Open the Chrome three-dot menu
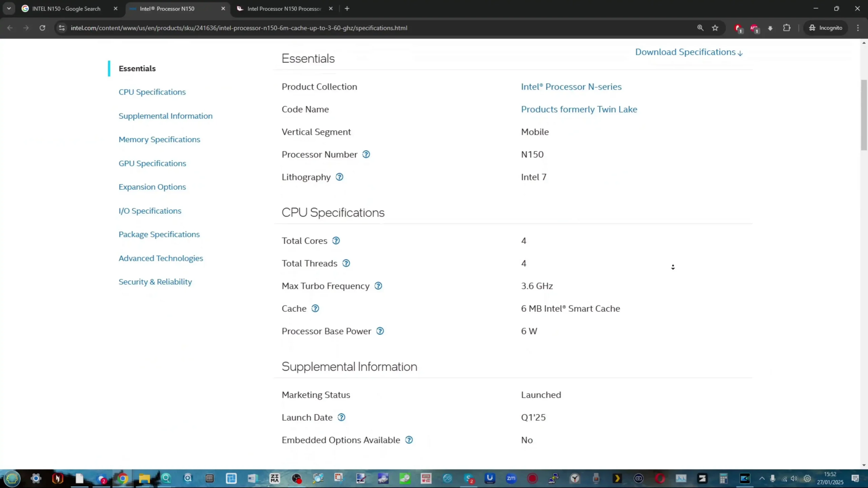Screen dimensions: 868x488 [858, 28]
